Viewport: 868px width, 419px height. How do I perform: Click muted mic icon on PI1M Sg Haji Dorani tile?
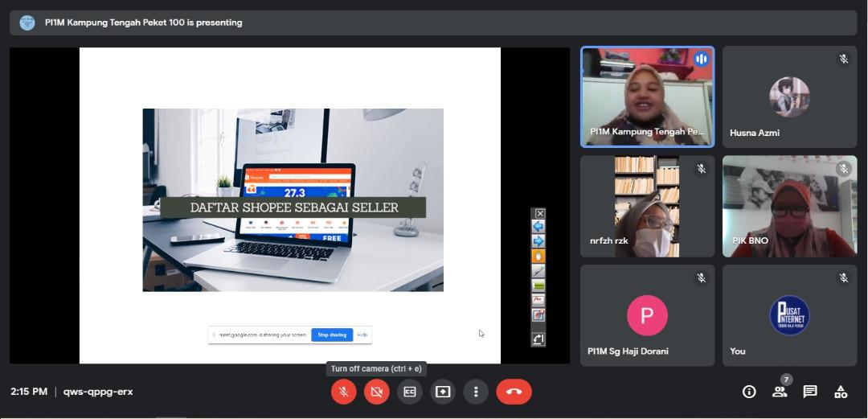(701, 277)
